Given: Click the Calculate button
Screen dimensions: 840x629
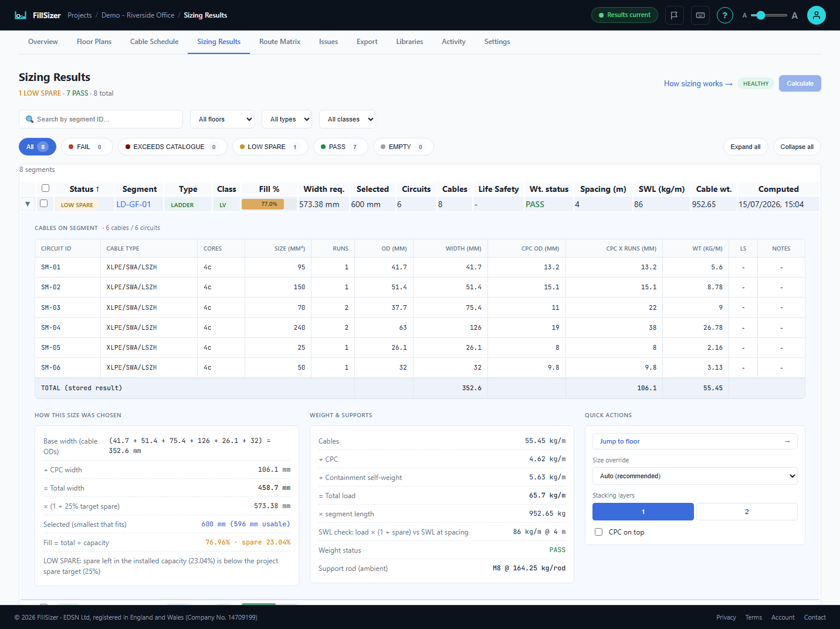Looking at the screenshot, I should pos(800,83).
